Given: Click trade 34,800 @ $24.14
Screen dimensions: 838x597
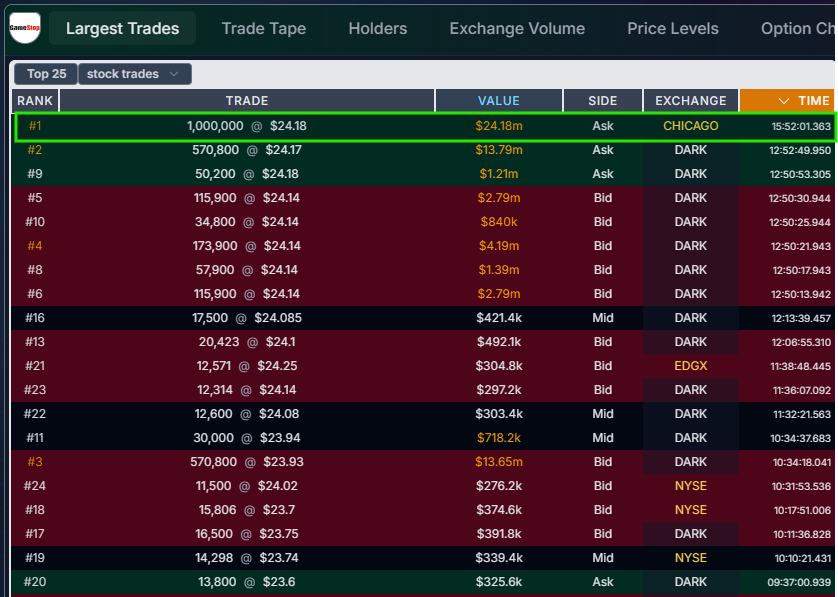Looking at the screenshot, I should (x=246, y=222).
